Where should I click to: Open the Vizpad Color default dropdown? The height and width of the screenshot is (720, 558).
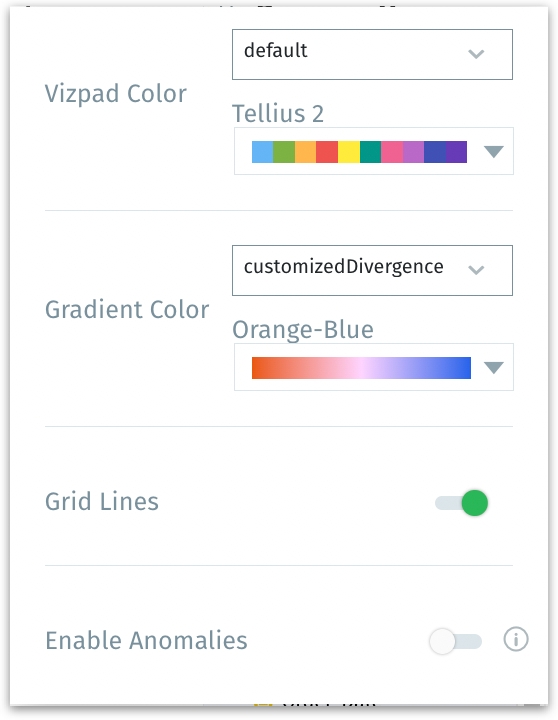pyautogui.click(x=372, y=54)
